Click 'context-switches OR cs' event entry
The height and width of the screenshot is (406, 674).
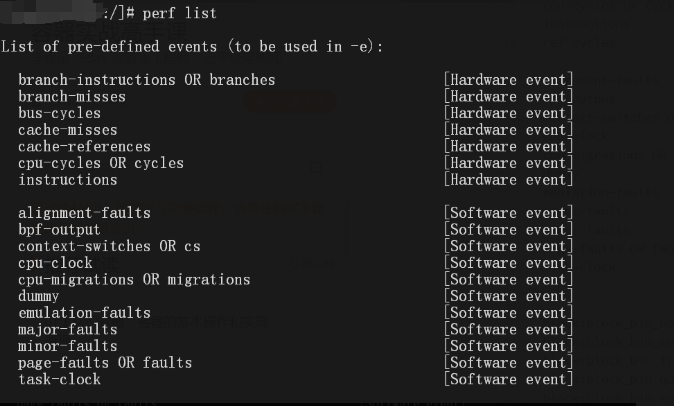click(109, 246)
